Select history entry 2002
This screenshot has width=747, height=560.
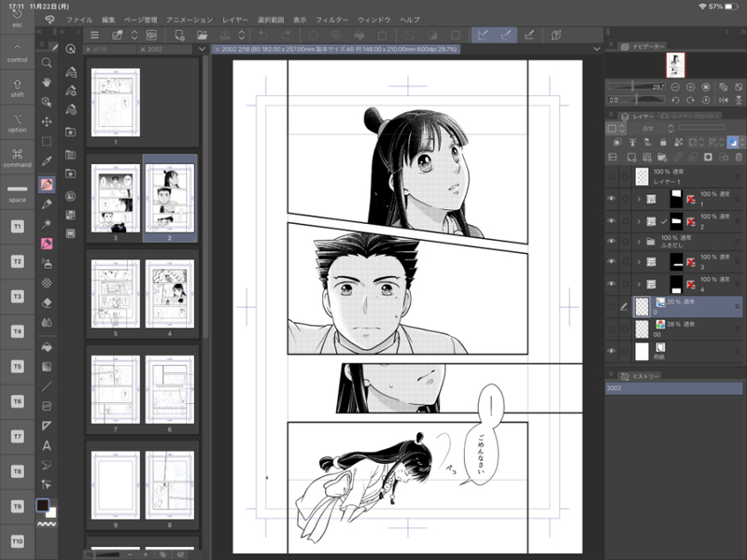point(673,388)
